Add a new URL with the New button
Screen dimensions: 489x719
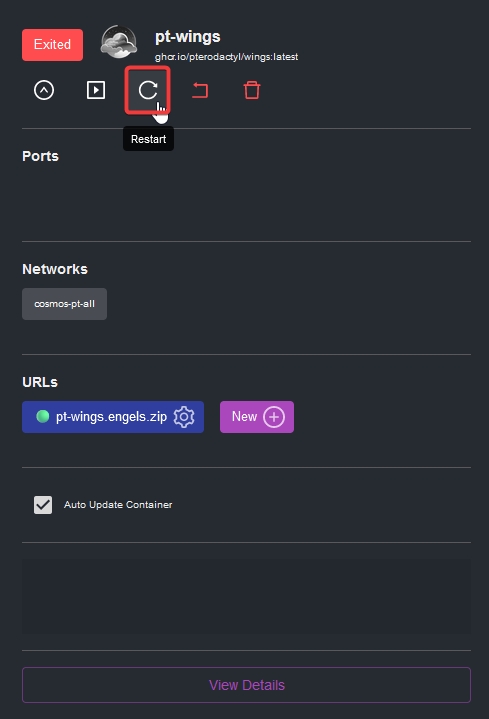pyautogui.click(x=257, y=417)
